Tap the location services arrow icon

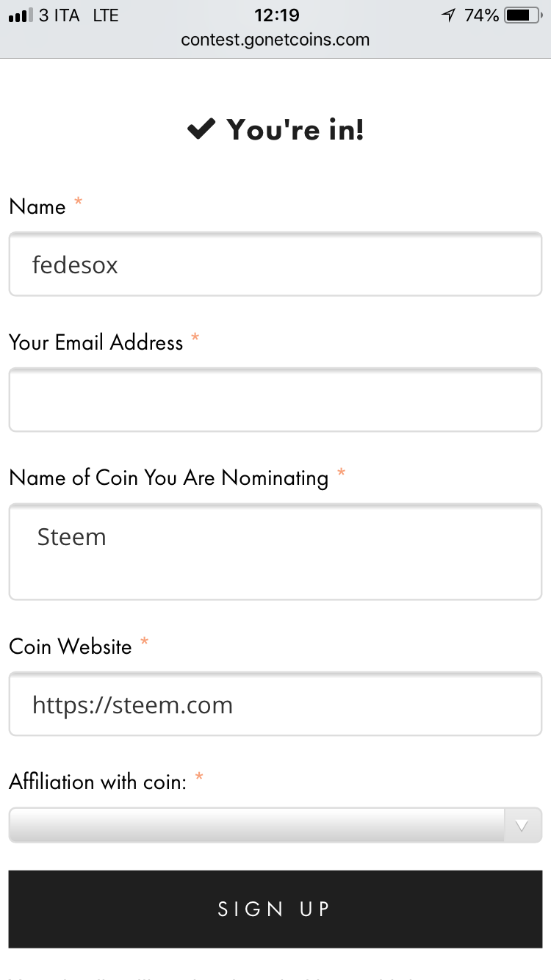[x=447, y=15]
